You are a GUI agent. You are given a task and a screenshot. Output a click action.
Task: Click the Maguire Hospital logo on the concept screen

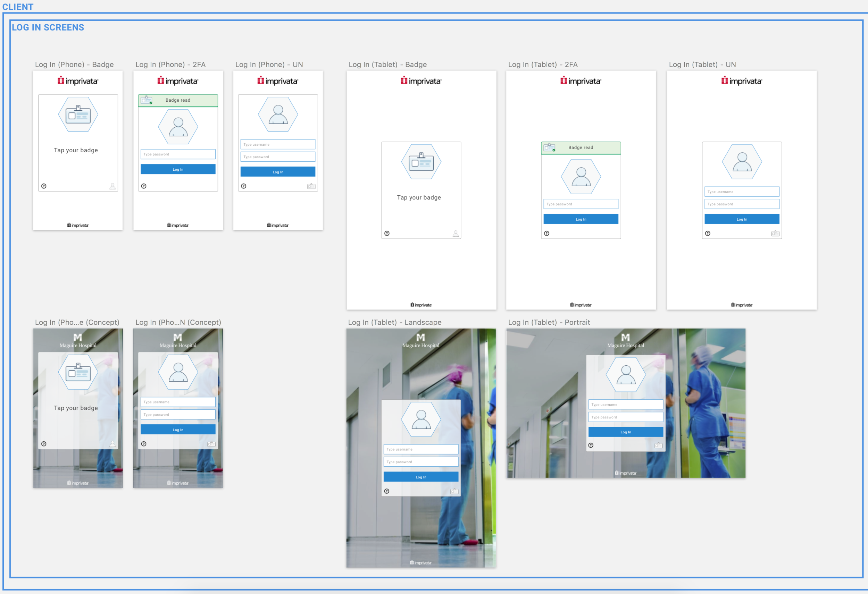[78, 341]
